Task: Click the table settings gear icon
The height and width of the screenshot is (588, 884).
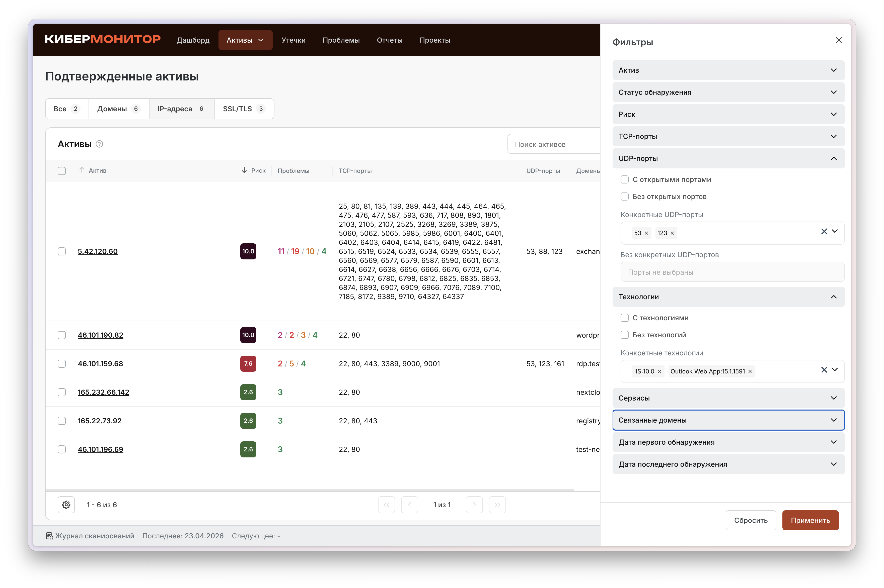Action: point(66,505)
